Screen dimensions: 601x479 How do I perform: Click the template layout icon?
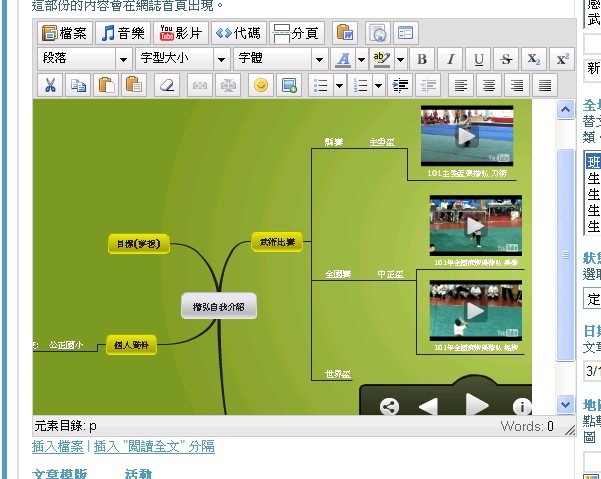(x=406, y=33)
